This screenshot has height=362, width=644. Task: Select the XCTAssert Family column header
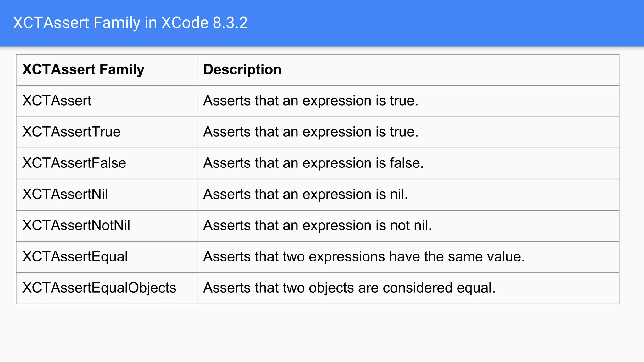[83, 69]
